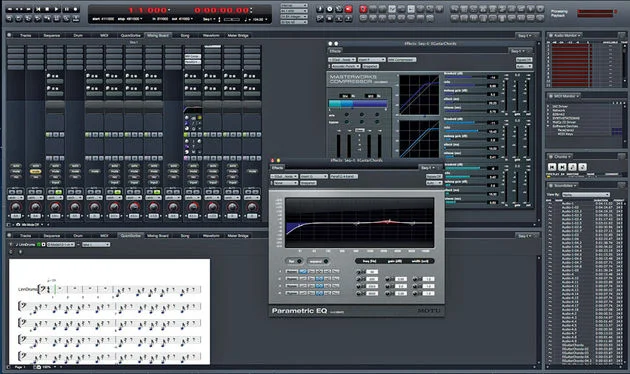This screenshot has width=630, height=374.
Task: Open the MIDI Monitor panel dropdown
Action: pos(564,96)
